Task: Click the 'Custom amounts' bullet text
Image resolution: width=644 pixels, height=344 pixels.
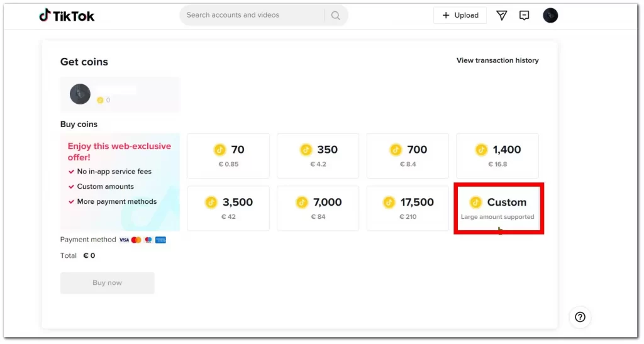Action: coord(106,187)
